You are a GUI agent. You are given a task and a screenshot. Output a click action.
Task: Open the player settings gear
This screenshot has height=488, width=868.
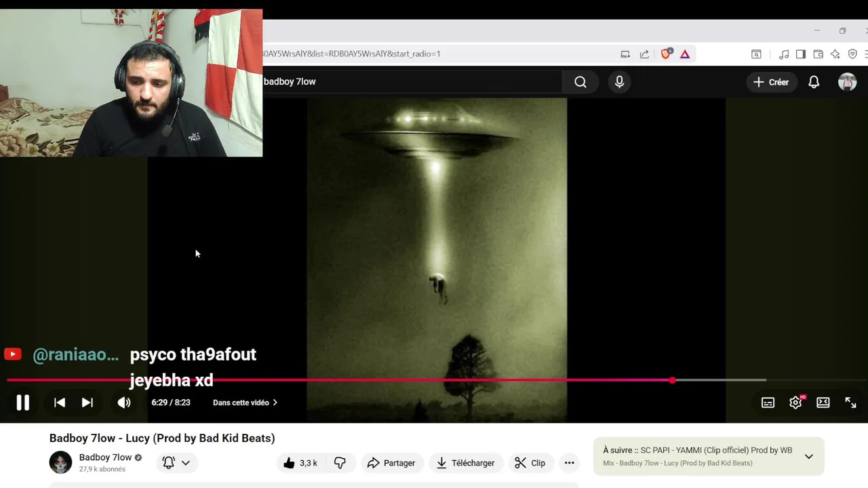point(796,403)
